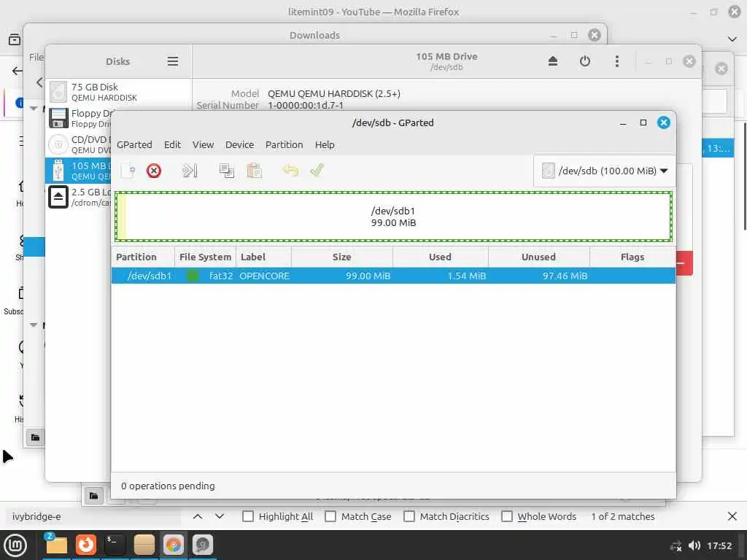
Task: Click the Disks app taskbar icon
Action: click(x=203, y=545)
